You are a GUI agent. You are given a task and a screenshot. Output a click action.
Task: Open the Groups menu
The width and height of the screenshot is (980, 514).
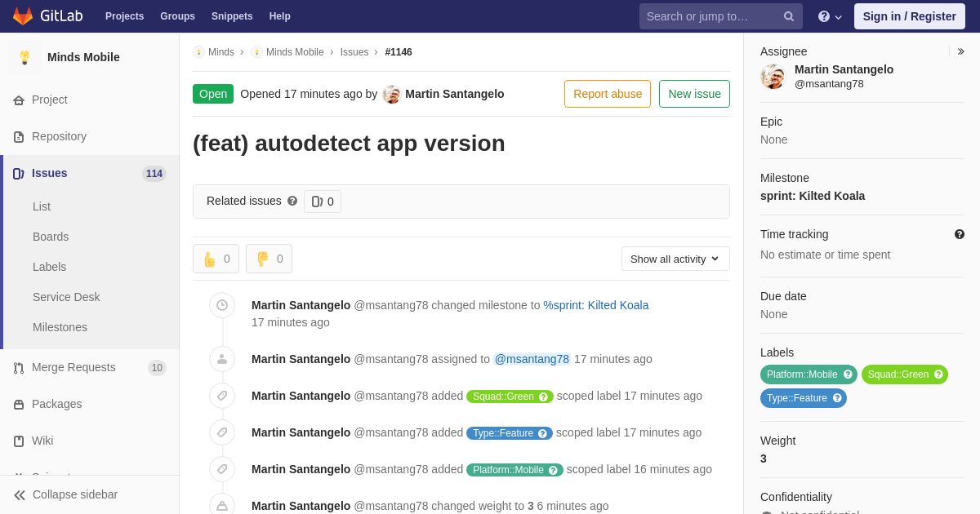[177, 16]
